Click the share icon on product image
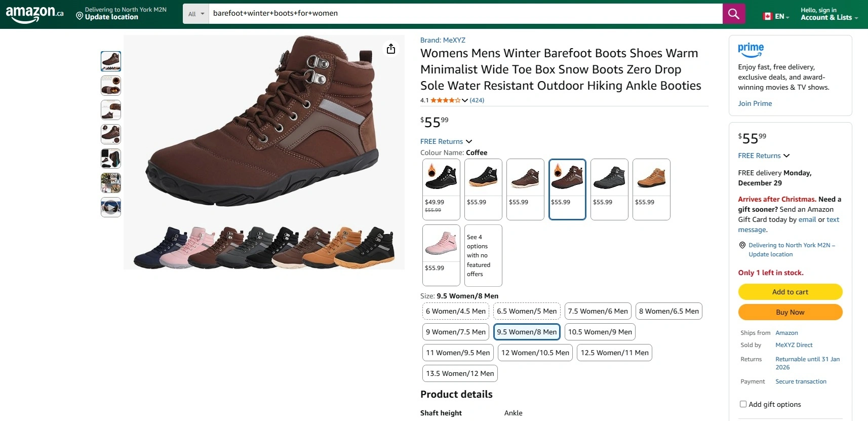 click(390, 49)
